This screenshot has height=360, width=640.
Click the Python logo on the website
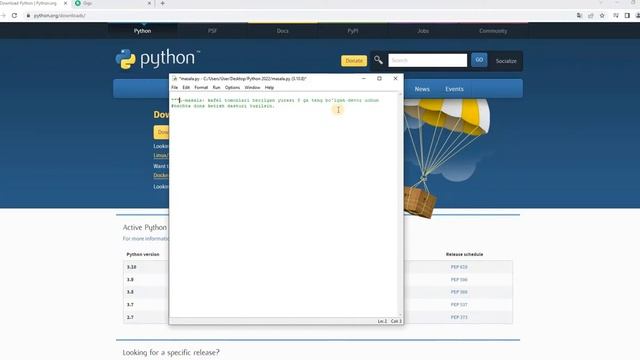click(x=157, y=59)
